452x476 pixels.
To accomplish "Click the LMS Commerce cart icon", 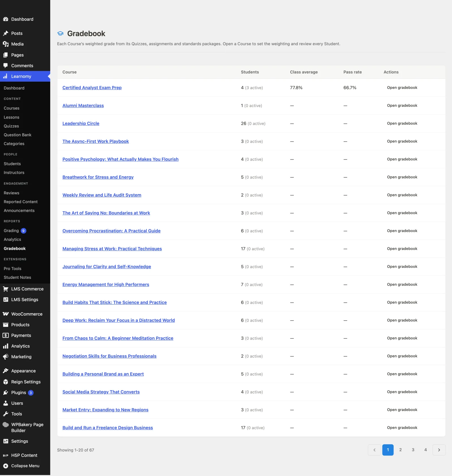I will [6, 289].
